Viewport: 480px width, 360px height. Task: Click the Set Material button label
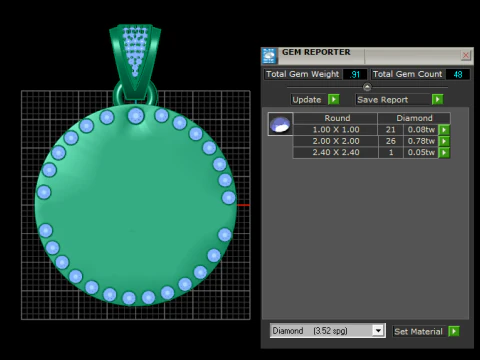[x=418, y=332]
